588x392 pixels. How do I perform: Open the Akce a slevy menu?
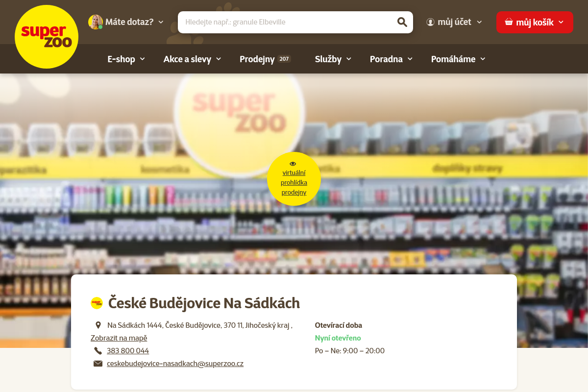[x=193, y=59]
